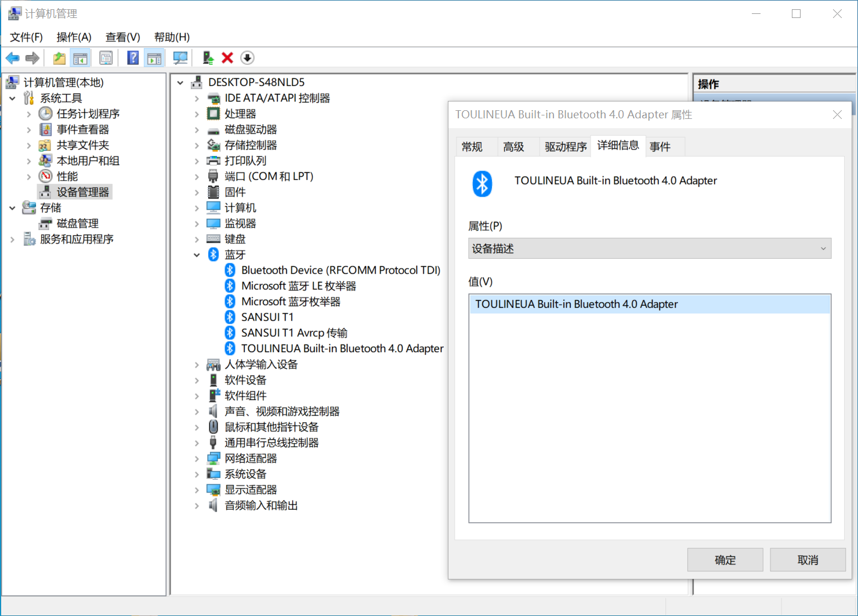Click the performance icon next to 性能
The image size is (858, 616).
coord(45,176)
